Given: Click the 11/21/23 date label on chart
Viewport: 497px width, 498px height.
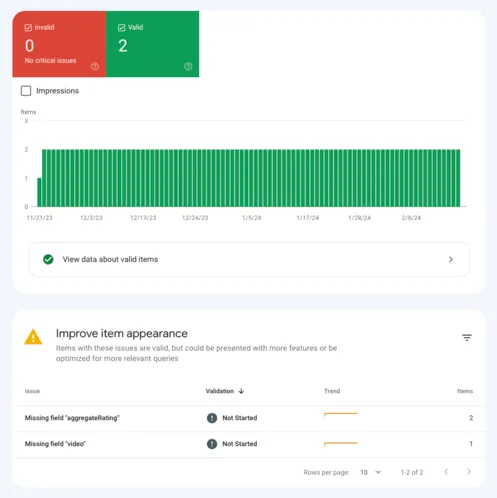Looking at the screenshot, I should click(x=39, y=218).
